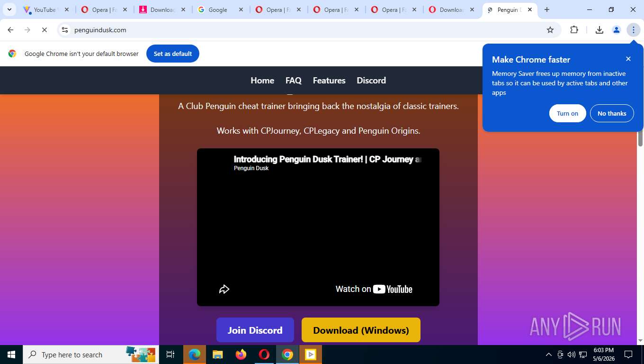Close the YouTube tab

[x=67, y=9]
